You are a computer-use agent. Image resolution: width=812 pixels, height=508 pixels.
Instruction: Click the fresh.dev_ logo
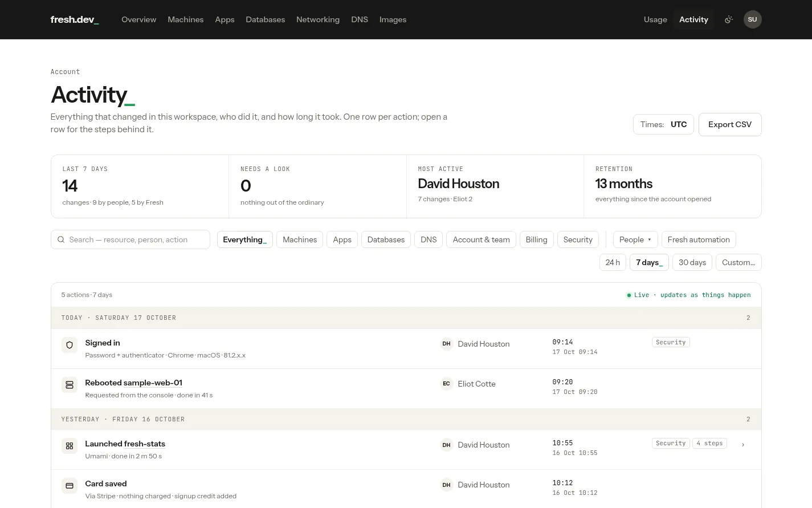tap(75, 19)
